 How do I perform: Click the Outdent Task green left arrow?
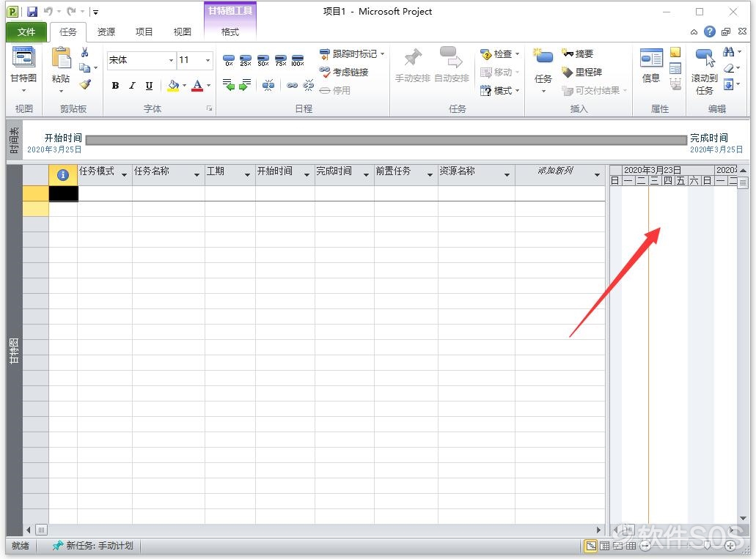click(x=229, y=85)
